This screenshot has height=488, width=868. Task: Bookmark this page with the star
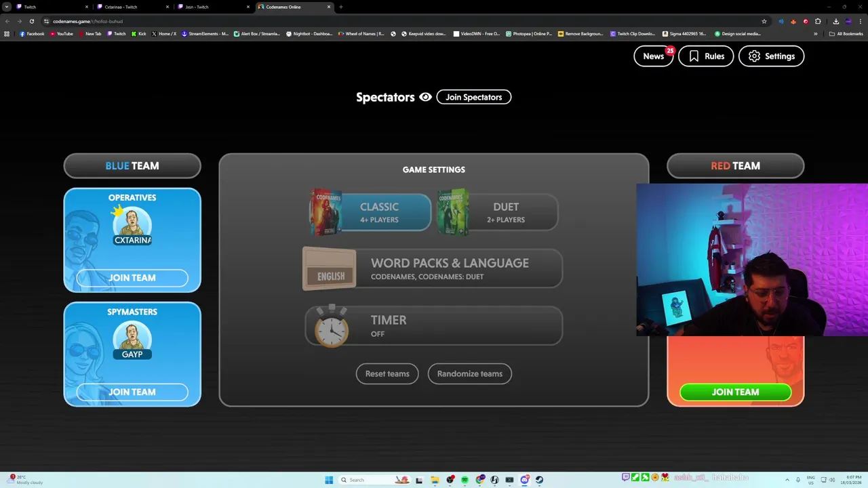(764, 21)
